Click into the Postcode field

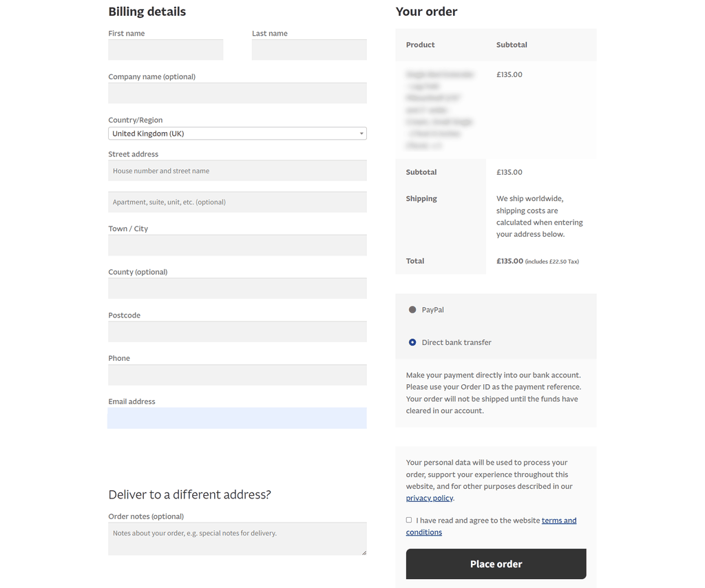tap(237, 332)
